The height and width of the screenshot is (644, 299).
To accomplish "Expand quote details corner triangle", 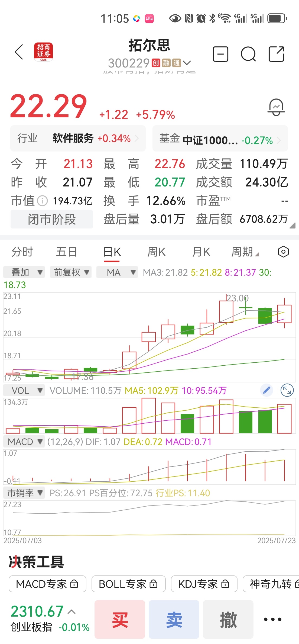I will coord(292,226).
